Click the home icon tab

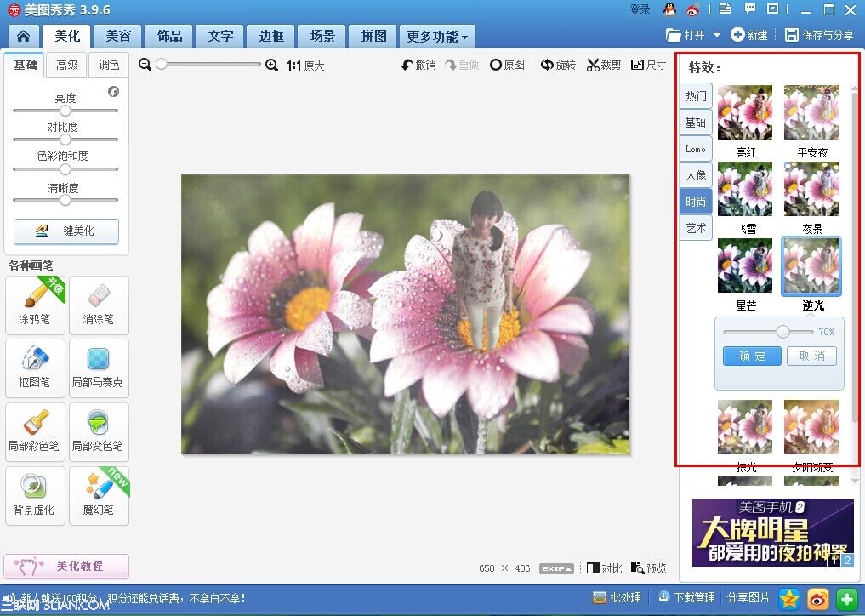[23, 37]
